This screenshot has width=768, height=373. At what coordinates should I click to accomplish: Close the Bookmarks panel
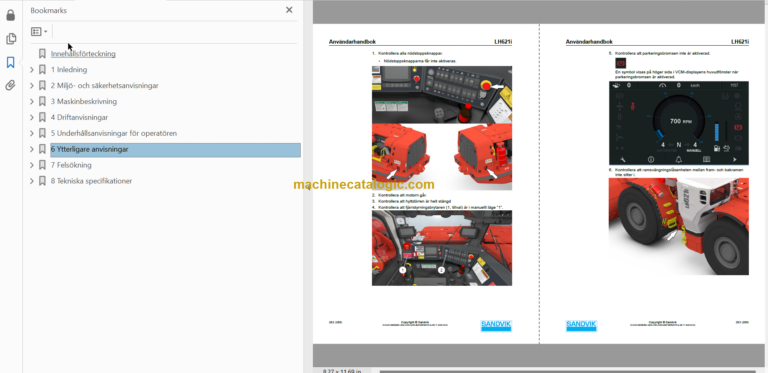tap(289, 10)
